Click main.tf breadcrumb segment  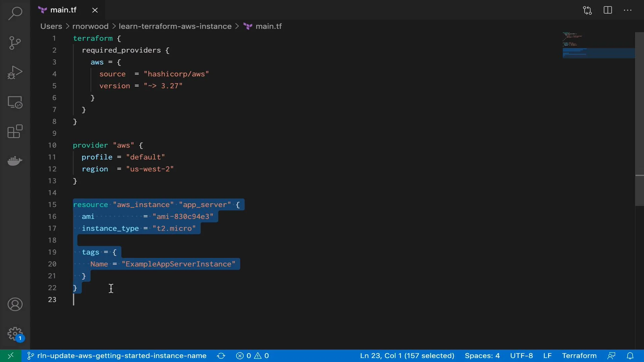click(x=268, y=26)
